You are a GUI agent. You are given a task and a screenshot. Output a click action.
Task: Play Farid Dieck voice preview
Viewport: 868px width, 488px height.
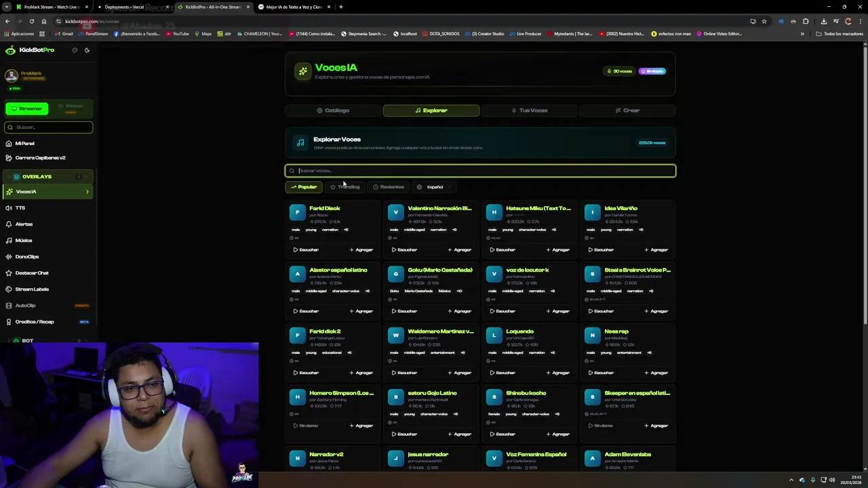[306, 250]
